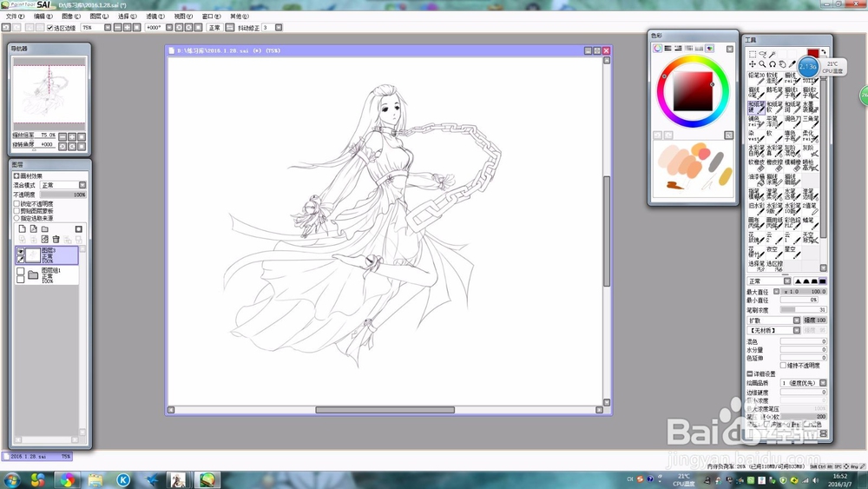Enable 指定选取来源 selection source option
Viewport: 868px width, 489px height.
(16, 218)
